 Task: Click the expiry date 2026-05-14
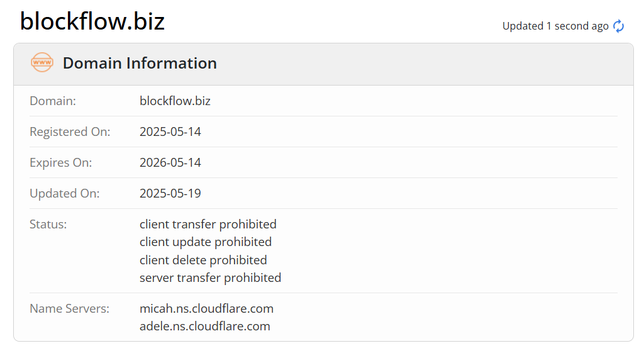(170, 162)
